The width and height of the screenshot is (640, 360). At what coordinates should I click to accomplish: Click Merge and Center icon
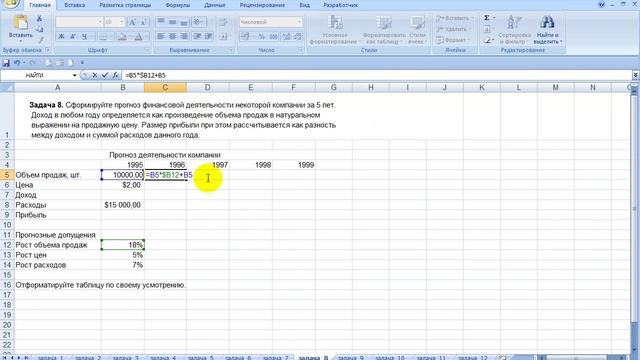[224, 37]
